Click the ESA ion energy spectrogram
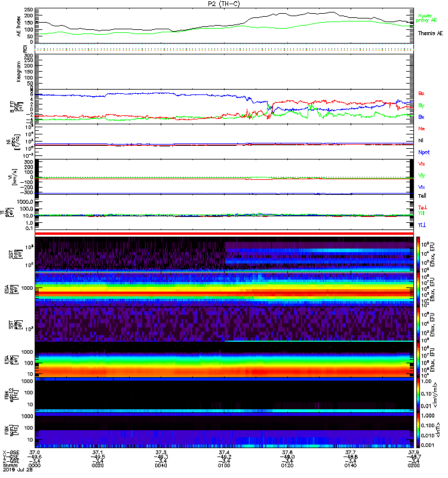The width and height of the screenshot is (448, 478). click(x=224, y=289)
